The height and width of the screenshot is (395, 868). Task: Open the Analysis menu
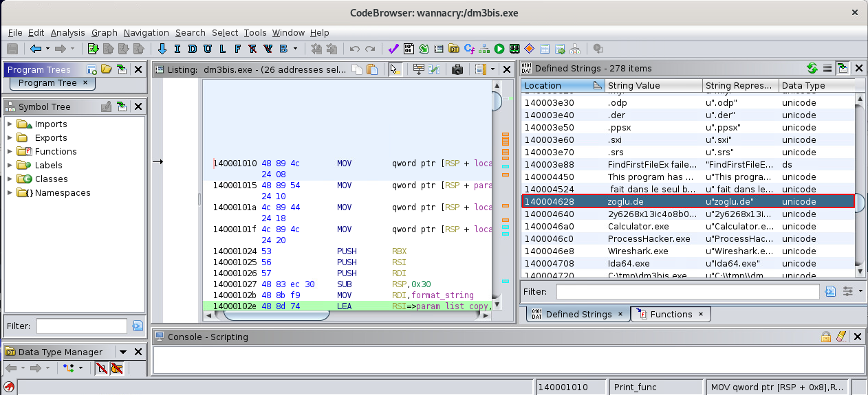pos(67,32)
